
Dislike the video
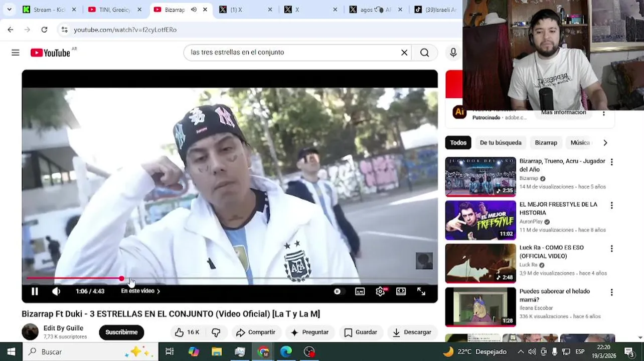pos(216,332)
